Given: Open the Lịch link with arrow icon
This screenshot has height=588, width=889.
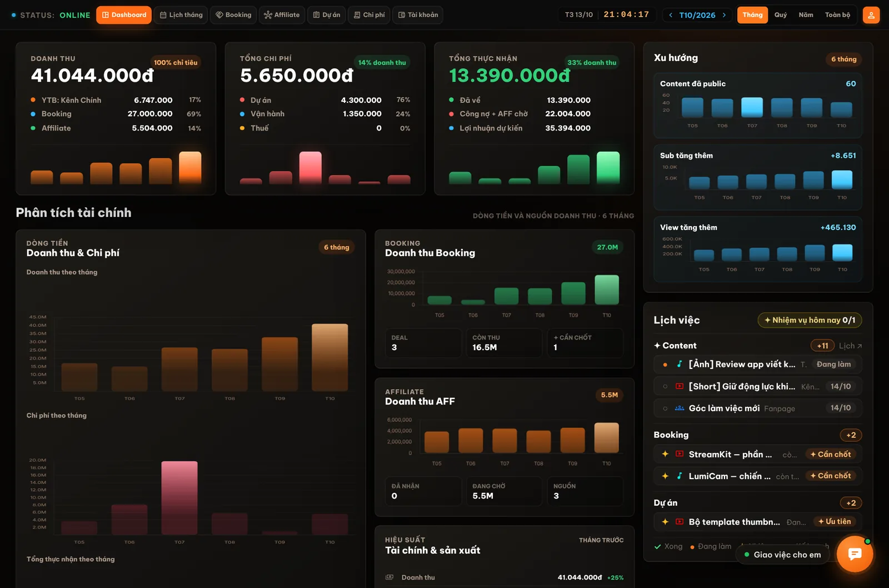Looking at the screenshot, I should tap(850, 346).
